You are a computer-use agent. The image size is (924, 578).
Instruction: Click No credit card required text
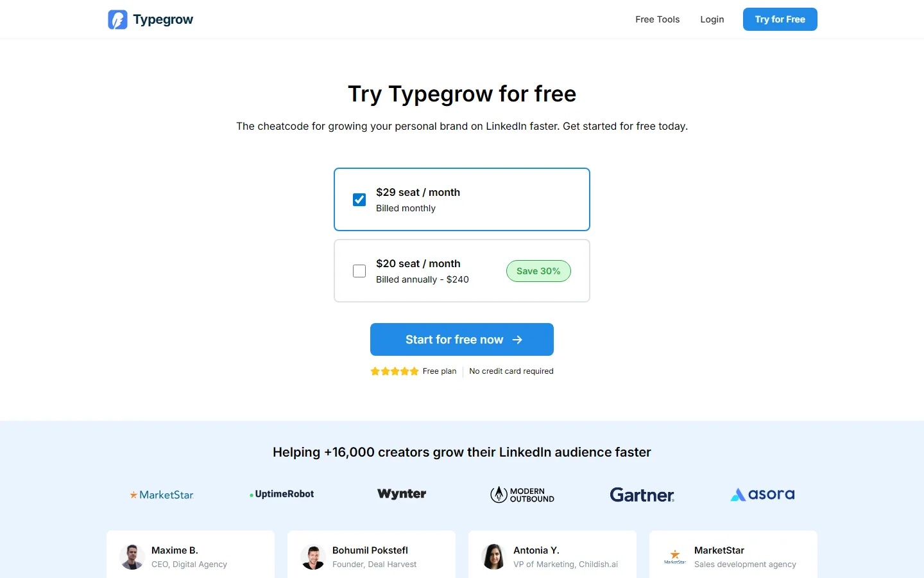[x=511, y=371]
